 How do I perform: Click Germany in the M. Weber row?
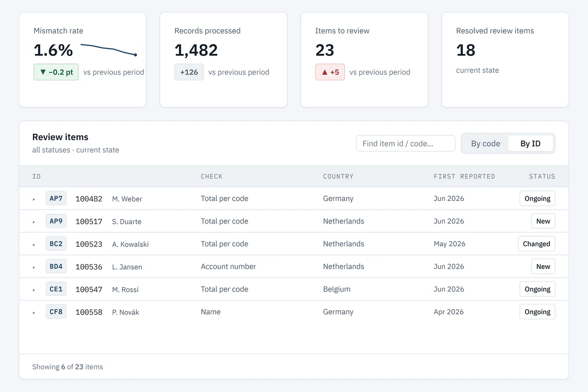coord(338,198)
